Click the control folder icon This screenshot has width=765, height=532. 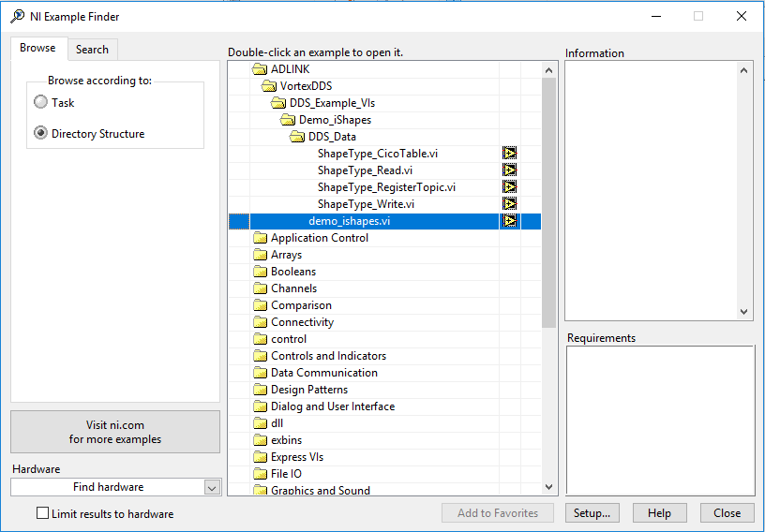tap(261, 339)
